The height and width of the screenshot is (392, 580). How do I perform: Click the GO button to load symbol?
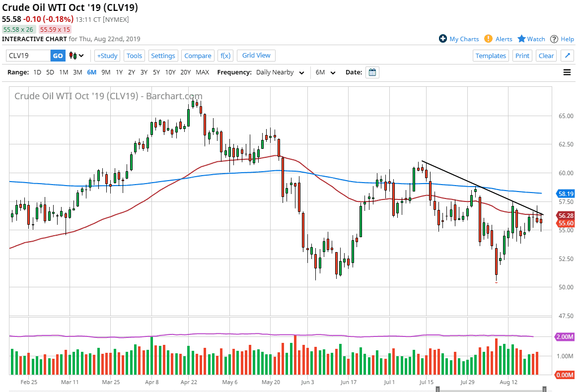(58, 56)
